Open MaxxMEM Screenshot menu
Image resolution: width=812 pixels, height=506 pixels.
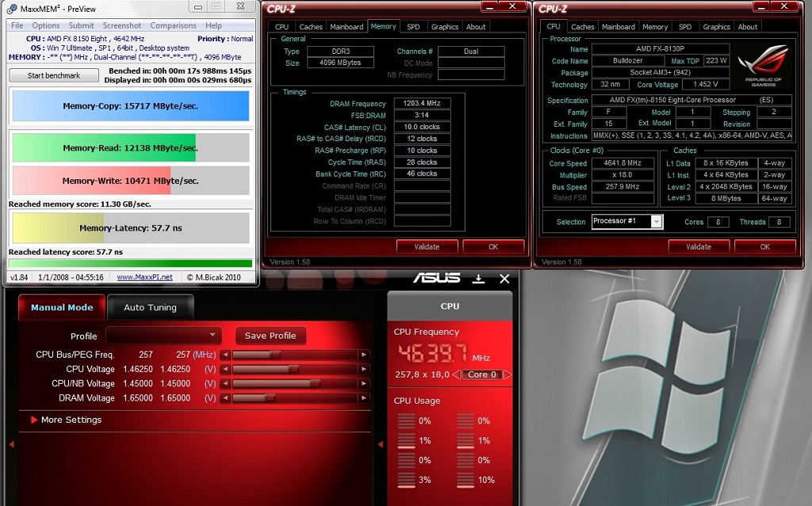point(121,25)
